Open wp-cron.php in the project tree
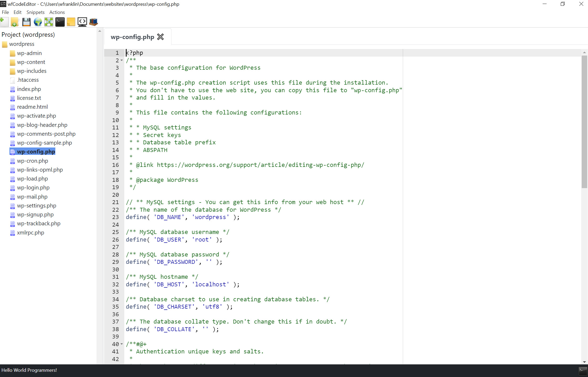588x377 pixels. (x=33, y=161)
